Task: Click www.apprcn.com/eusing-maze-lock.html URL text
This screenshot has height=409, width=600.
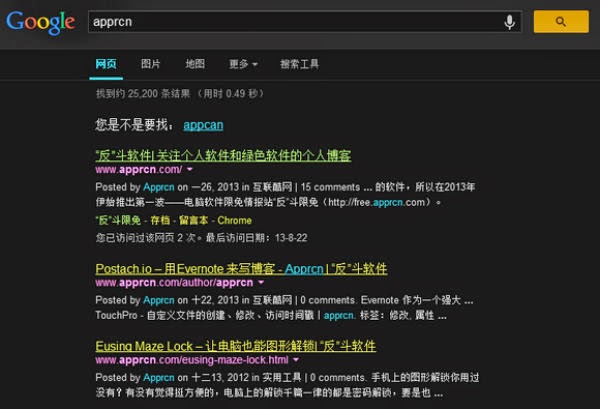Action: (x=192, y=360)
